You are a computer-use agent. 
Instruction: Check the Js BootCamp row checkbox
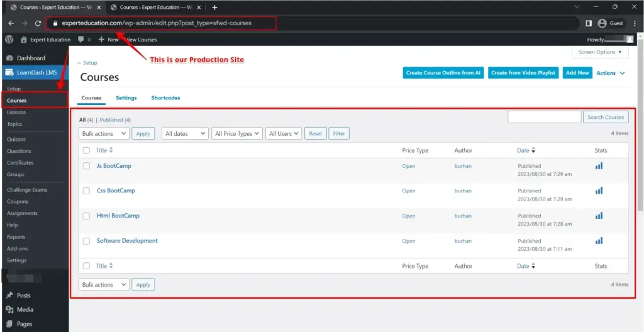(x=86, y=166)
